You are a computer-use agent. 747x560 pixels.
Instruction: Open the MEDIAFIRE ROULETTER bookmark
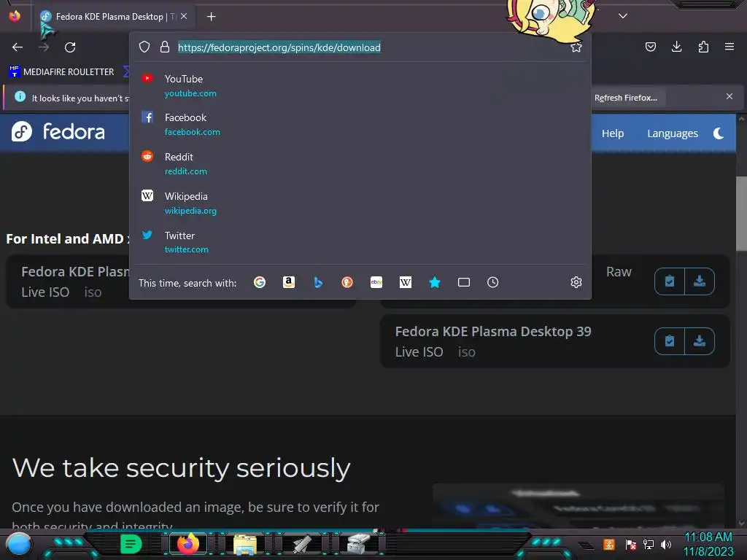point(61,72)
